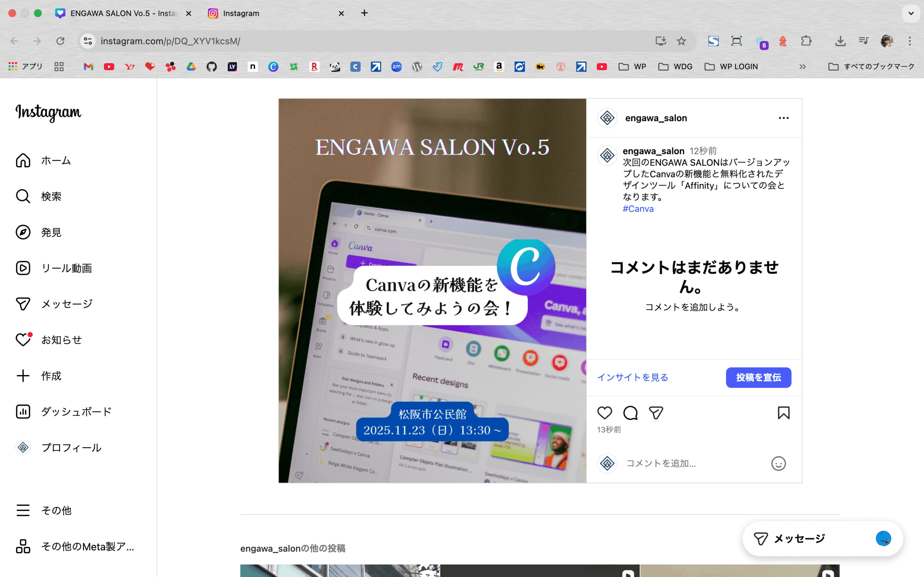Expand hidden bookmarks chevron in bookmarks bar
The image size is (924, 577).
tap(803, 67)
